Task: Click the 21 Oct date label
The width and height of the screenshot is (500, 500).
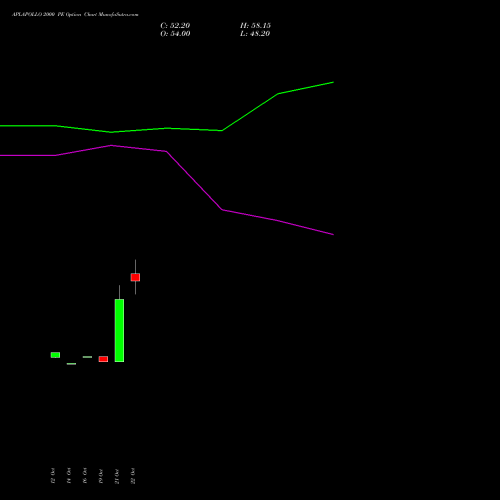Action: [117, 476]
